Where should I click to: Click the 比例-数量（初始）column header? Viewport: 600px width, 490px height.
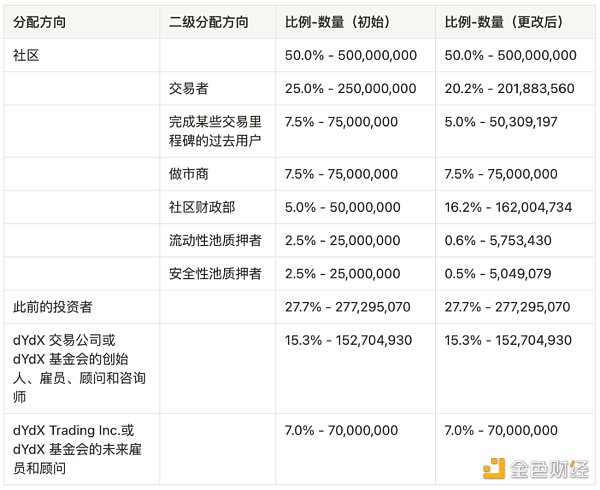click(x=347, y=22)
